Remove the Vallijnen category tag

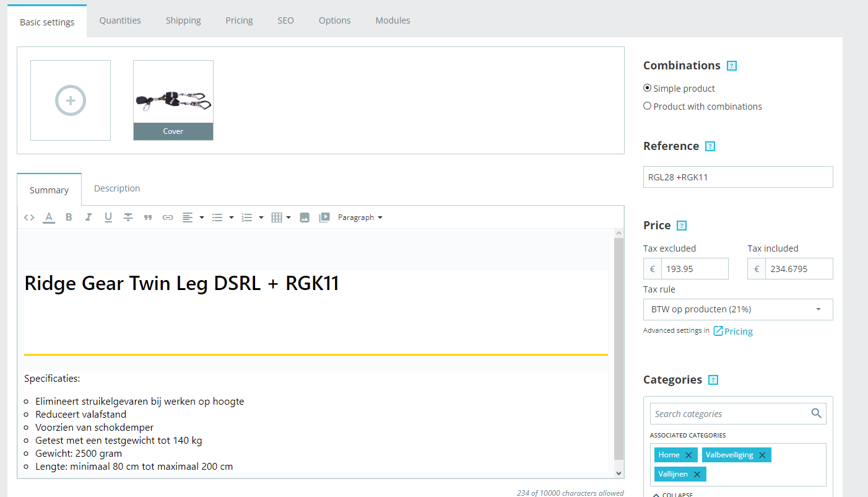(697, 475)
